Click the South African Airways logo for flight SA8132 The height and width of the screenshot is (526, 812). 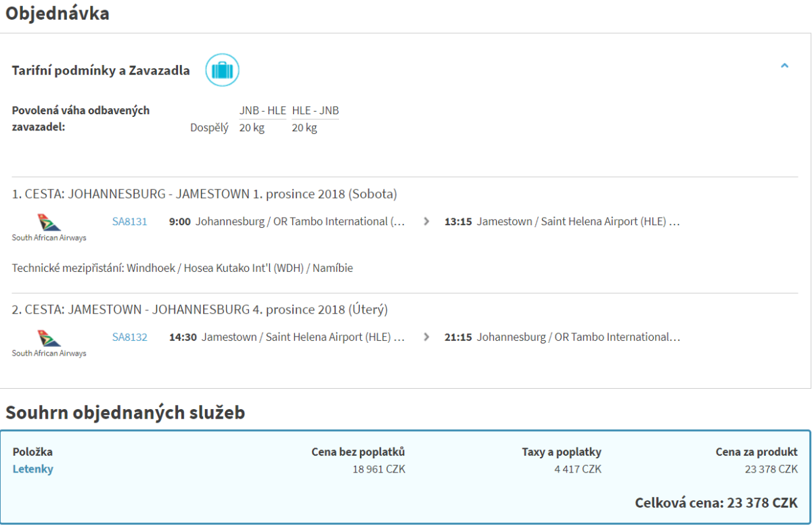[x=49, y=341]
